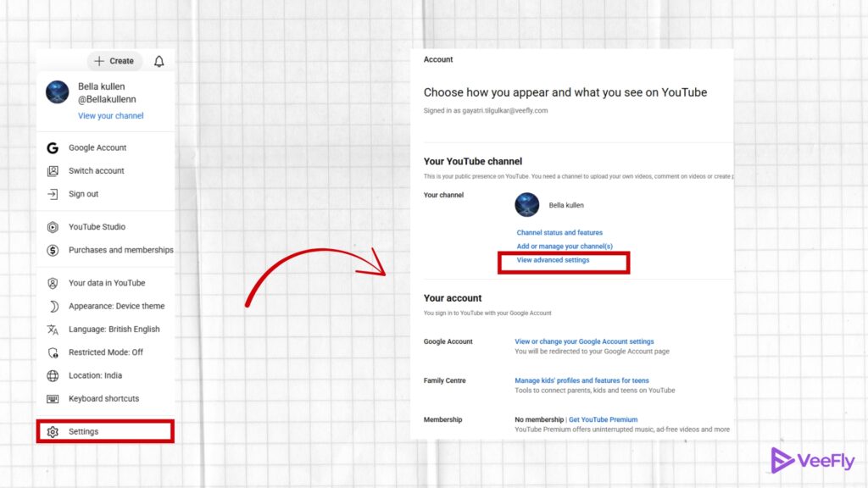Click the Purchases and memberships dollar icon
The width and height of the screenshot is (868, 488).
pyautogui.click(x=51, y=250)
